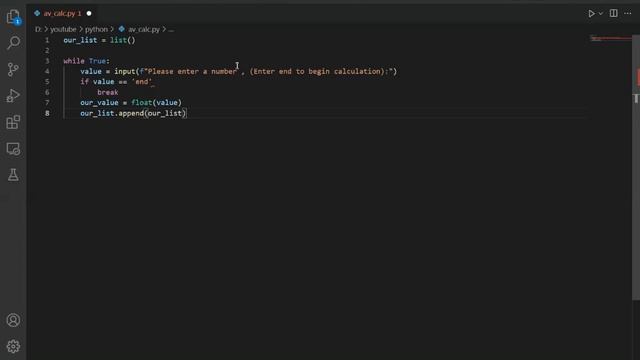The image size is (640, 360).
Task: Open the Testing flask icon
Action: 13,175
